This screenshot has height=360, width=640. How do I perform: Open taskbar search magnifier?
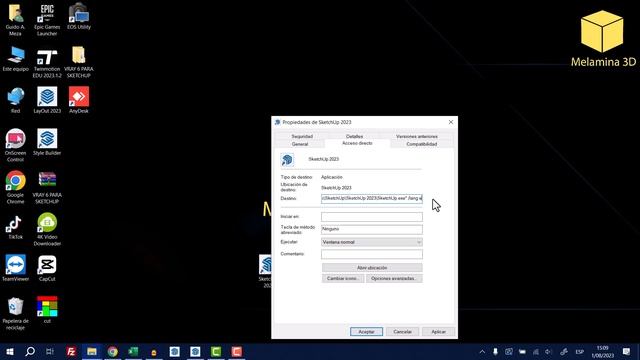[30, 351]
